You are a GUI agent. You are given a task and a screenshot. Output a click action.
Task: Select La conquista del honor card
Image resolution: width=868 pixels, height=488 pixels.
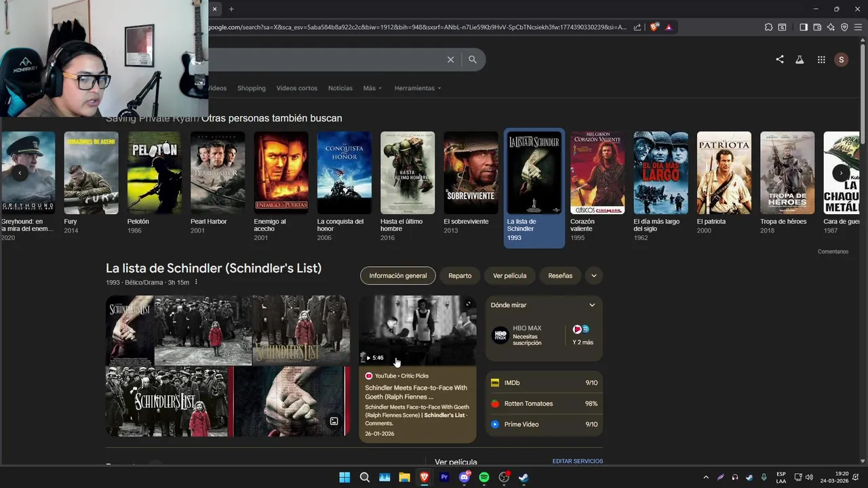pyautogui.click(x=344, y=186)
